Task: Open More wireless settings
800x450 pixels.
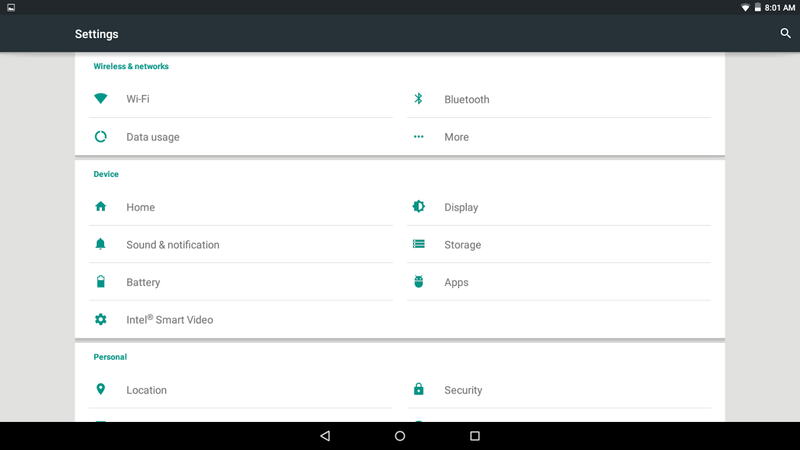Action: point(559,137)
